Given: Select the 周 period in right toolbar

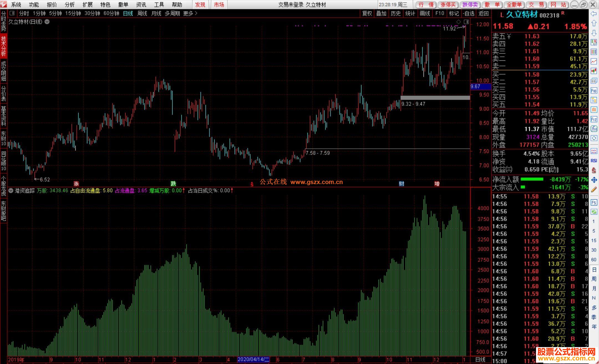Looking at the screenshot, I should click(594, 279).
